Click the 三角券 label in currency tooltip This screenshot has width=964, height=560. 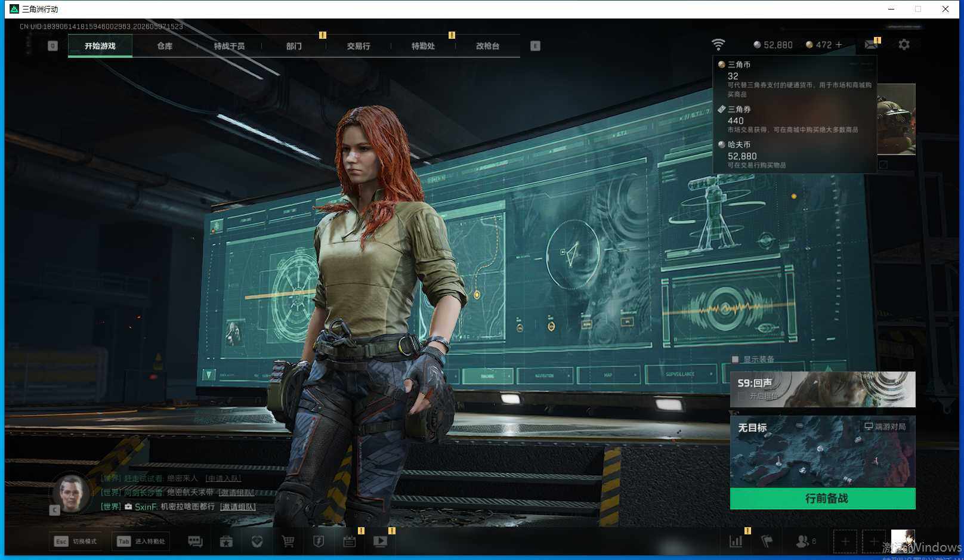(x=739, y=109)
